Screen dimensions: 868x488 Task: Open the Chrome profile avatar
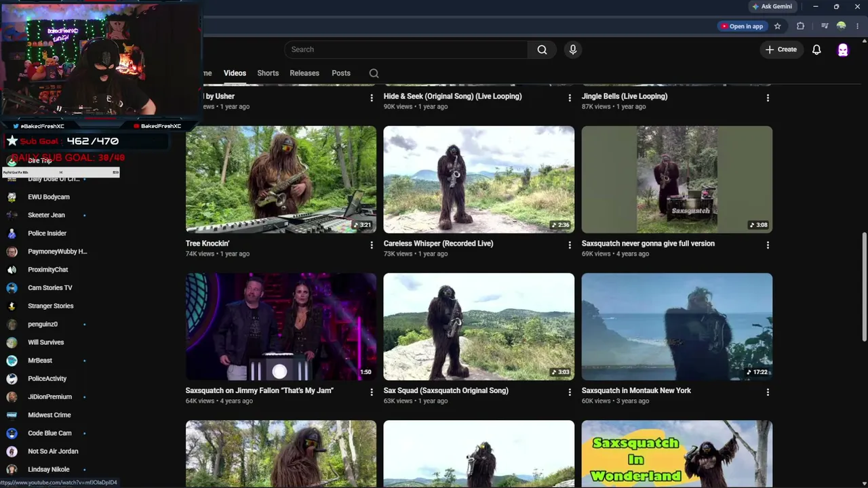pyautogui.click(x=842, y=26)
